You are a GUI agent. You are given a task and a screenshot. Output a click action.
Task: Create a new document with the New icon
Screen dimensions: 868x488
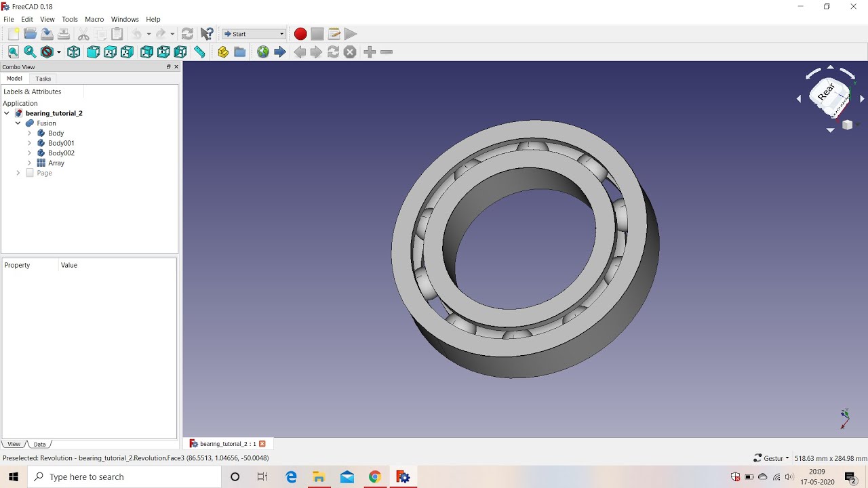(x=14, y=34)
